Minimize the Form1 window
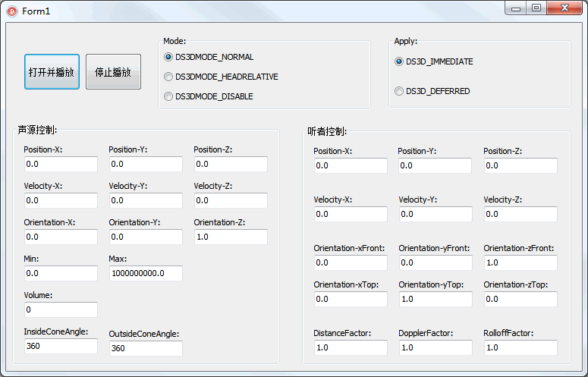 [516, 8]
